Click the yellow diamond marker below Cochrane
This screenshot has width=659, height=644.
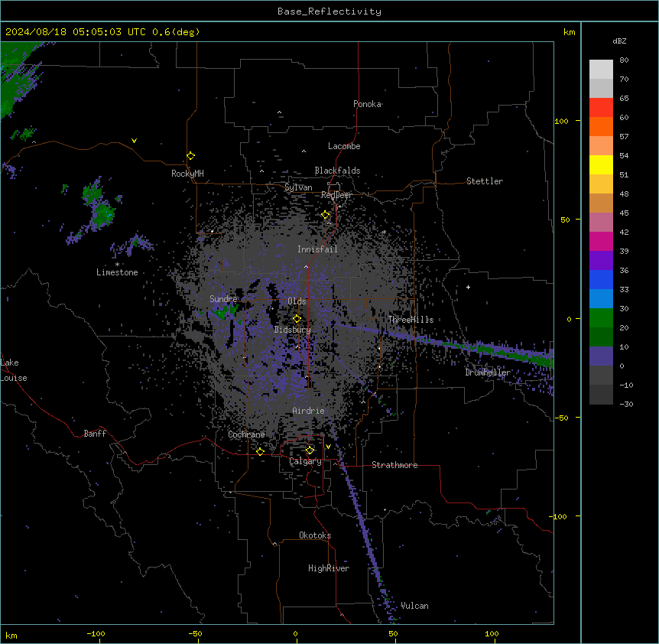(260, 451)
